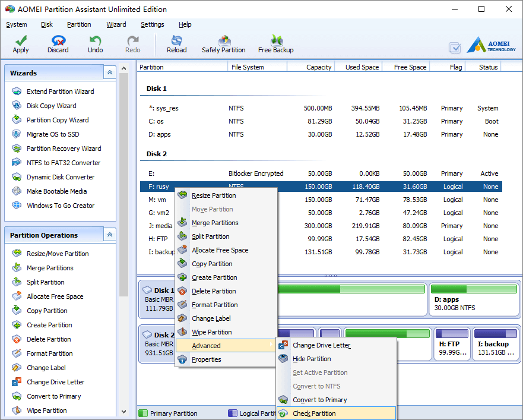Toggle the checkbox beside the AOMEI logo
The width and height of the screenshot is (523, 420).
pyautogui.click(x=455, y=49)
